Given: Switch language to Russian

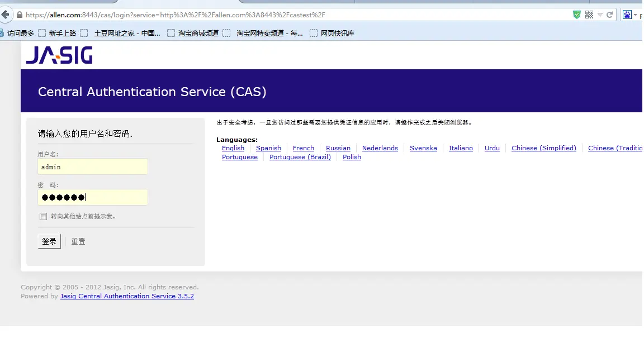Looking at the screenshot, I should coord(338,148).
